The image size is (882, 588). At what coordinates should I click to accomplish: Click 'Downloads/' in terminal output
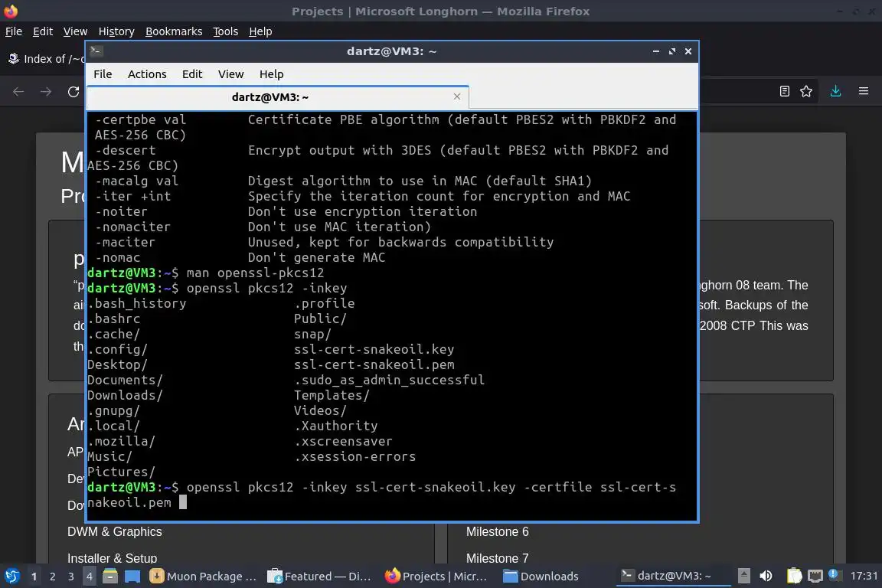coord(125,395)
